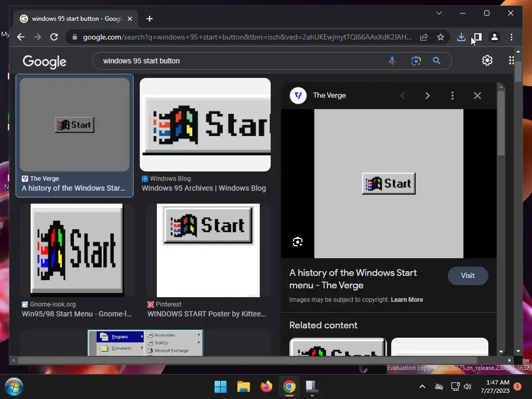Click The Verge logo in preview panel
The height and width of the screenshot is (399, 532).
tap(298, 96)
